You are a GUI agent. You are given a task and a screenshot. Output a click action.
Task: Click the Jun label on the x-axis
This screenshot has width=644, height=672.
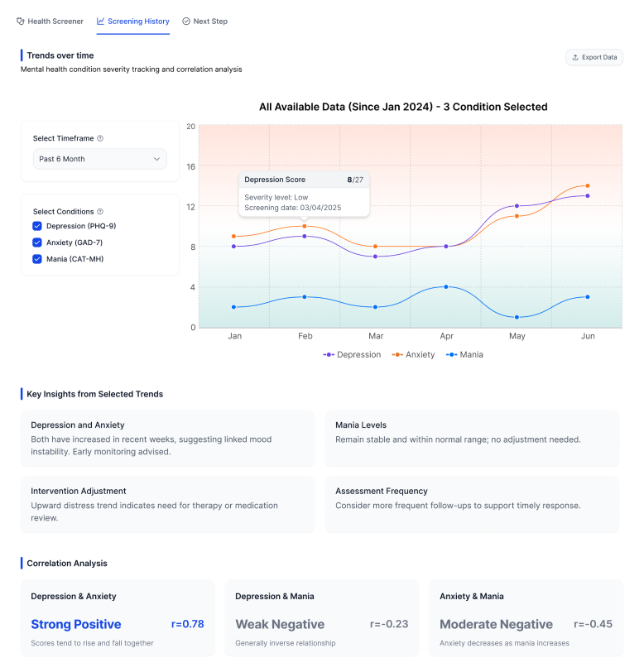[588, 336]
